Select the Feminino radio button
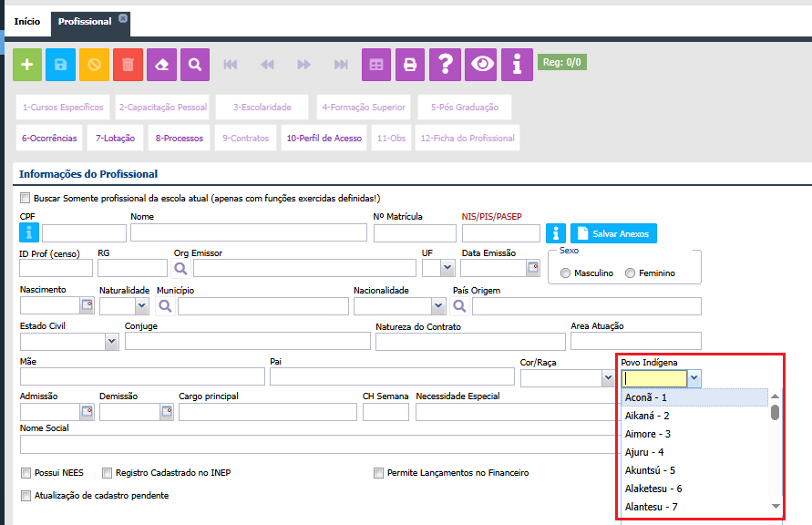 point(631,273)
